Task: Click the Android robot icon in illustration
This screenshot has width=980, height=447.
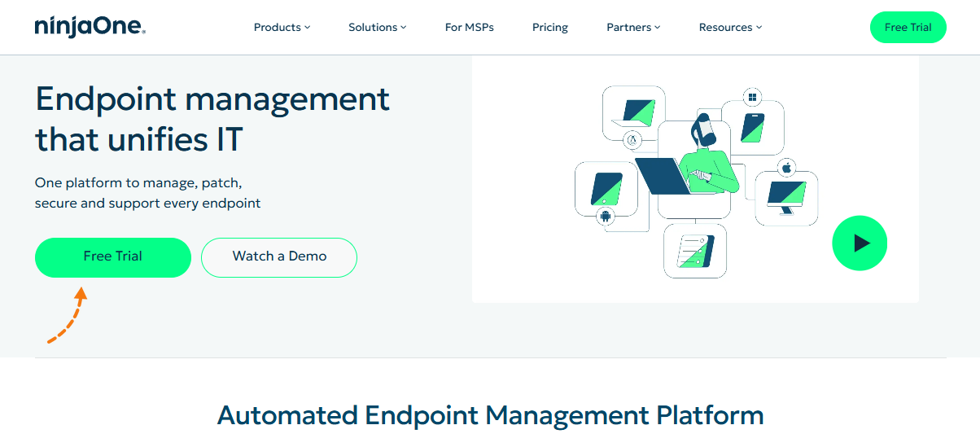Action: pyautogui.click(x=605, y=216)
